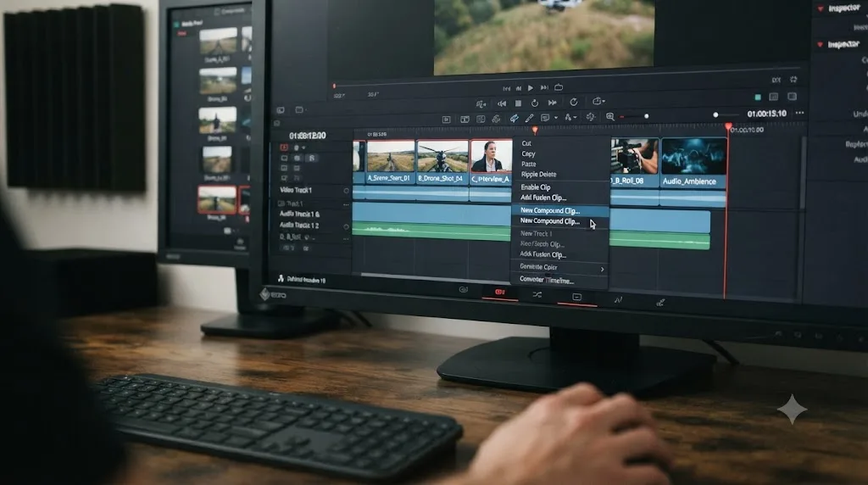This screenshot has height=485, width=868.
Task: Select the interview clip with woman
Action: point(491,162)
